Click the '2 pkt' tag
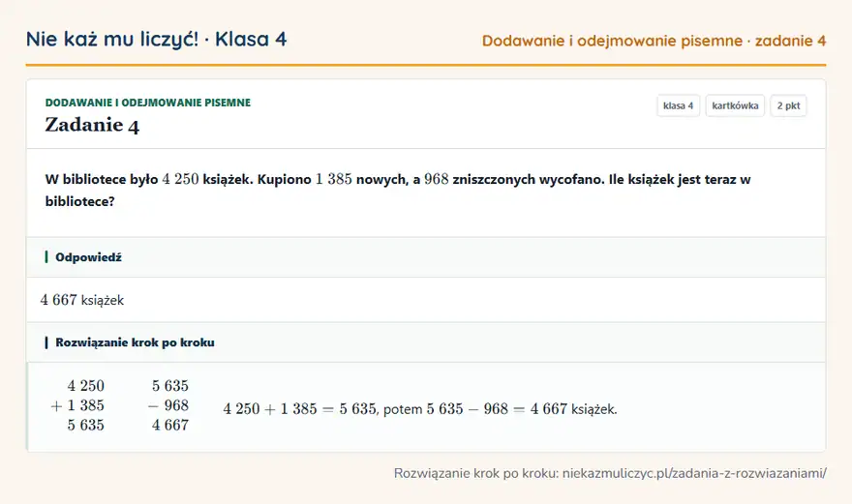The height and width of the screenshot is (504, 852). [x=788, y=105]
